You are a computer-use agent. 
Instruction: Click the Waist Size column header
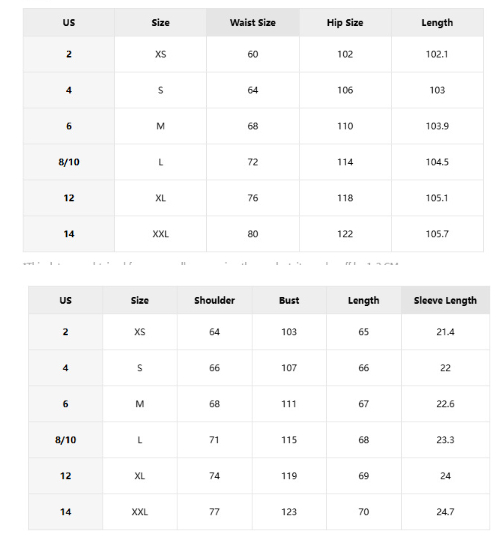coord(253,23)
